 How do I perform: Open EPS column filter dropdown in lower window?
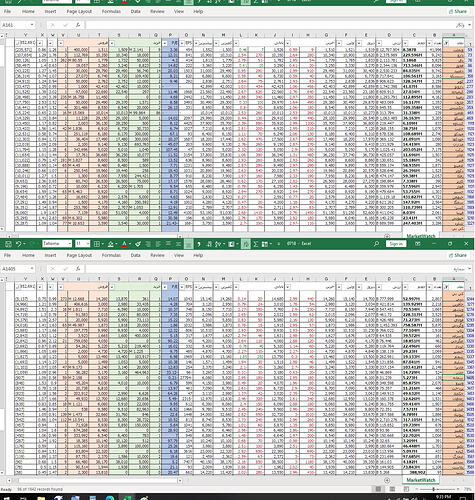point(182,287)
